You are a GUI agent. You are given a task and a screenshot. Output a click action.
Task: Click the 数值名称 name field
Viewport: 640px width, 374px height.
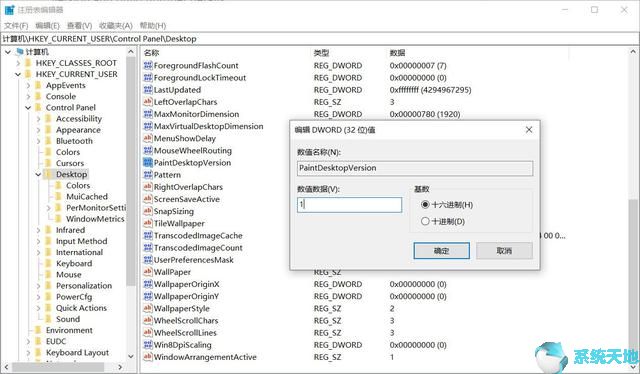(415, 168)
